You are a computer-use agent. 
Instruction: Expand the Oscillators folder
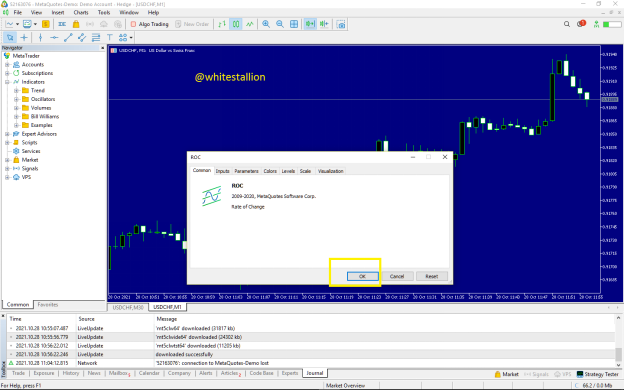tap(16, 99)
